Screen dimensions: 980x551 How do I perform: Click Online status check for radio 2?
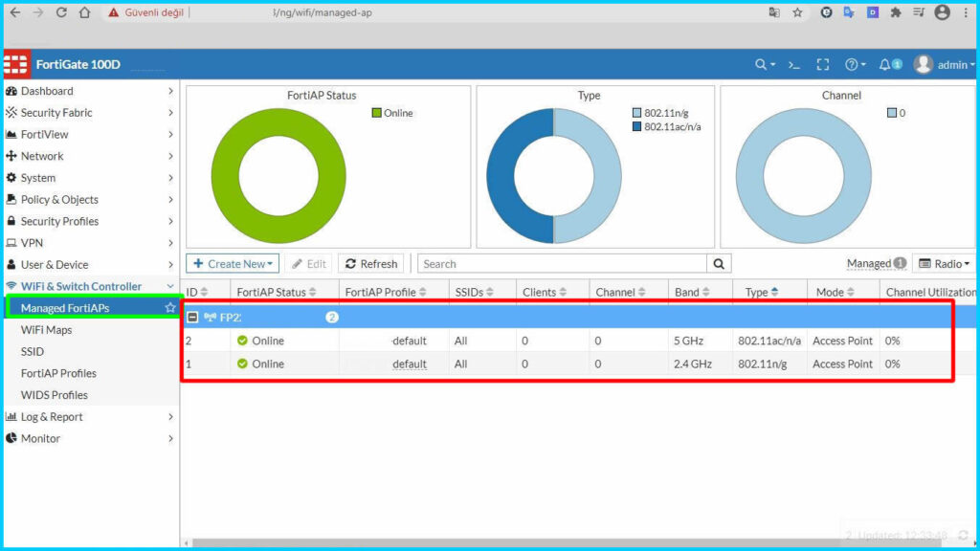242,341
